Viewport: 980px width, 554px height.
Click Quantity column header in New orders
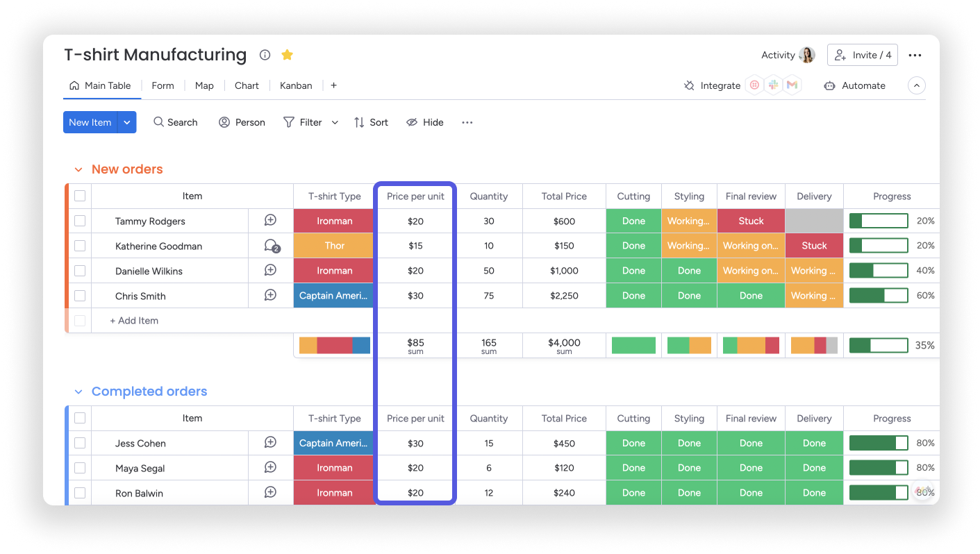pos(489,196)
